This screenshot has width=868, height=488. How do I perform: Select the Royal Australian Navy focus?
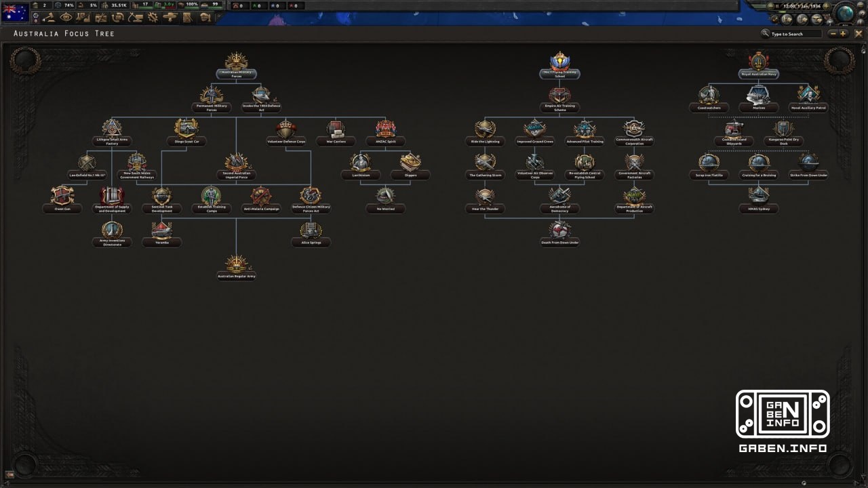click(x=758, y=66)
